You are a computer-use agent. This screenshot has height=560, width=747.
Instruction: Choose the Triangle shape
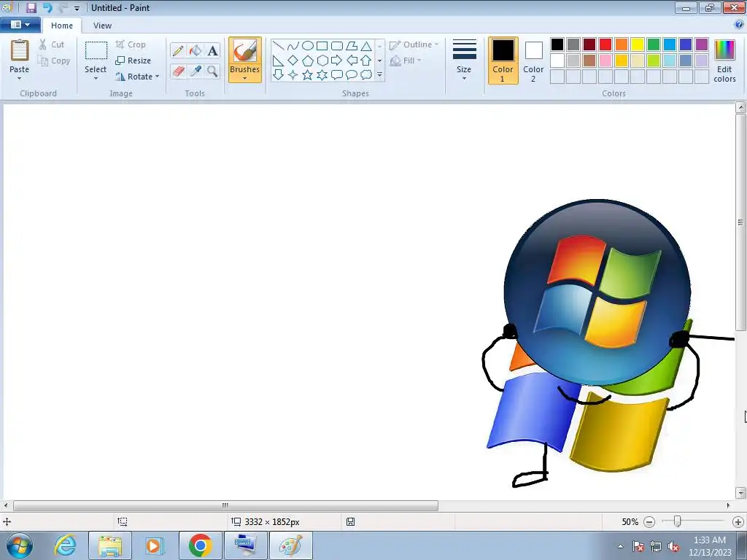click(x=366, y=46)
